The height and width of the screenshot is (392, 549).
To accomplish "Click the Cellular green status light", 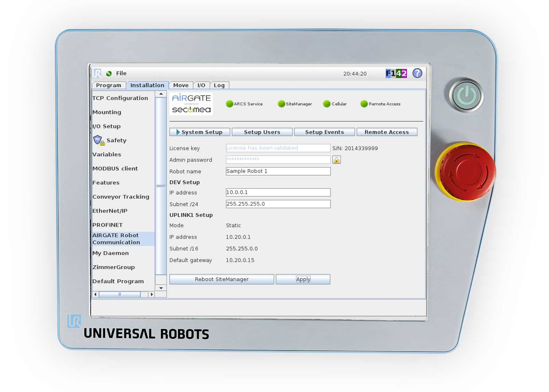I will (327, 104).
